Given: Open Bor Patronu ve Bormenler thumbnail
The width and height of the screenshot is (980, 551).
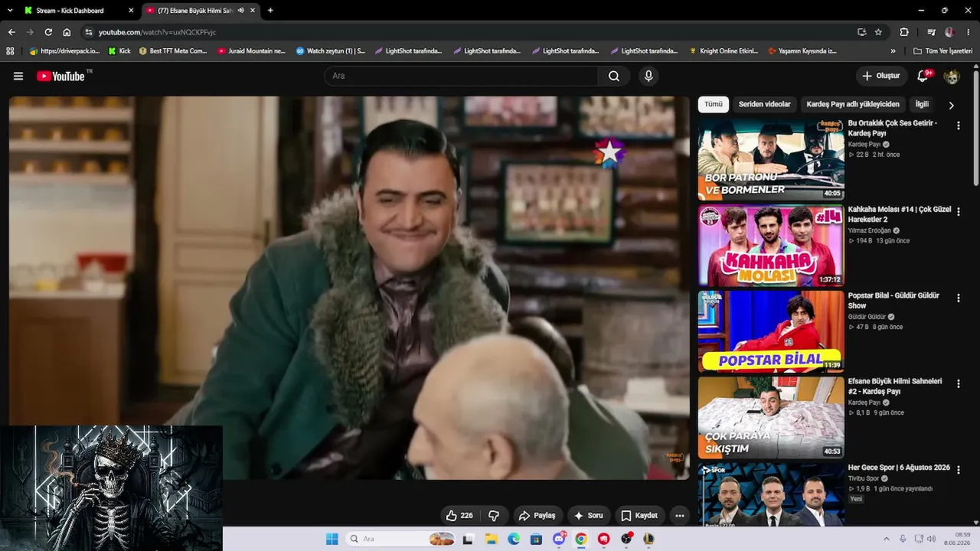Looking at the screenshot, I should [771, 159].
